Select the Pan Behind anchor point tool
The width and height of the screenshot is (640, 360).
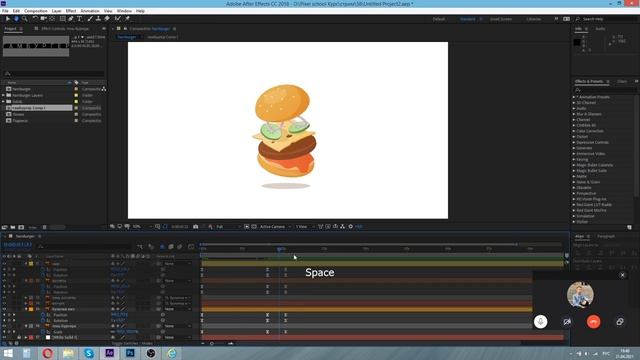(52, 19)
